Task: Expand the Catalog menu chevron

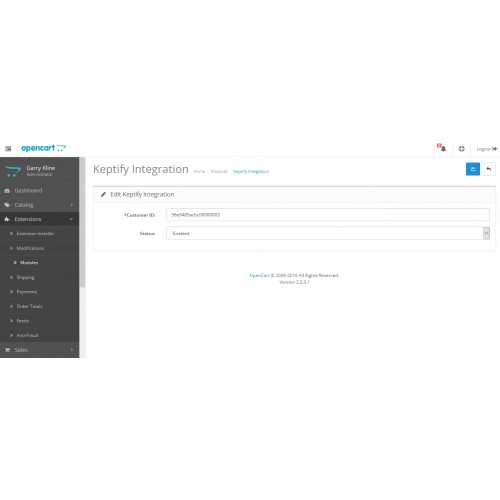Action: (71, 205)
